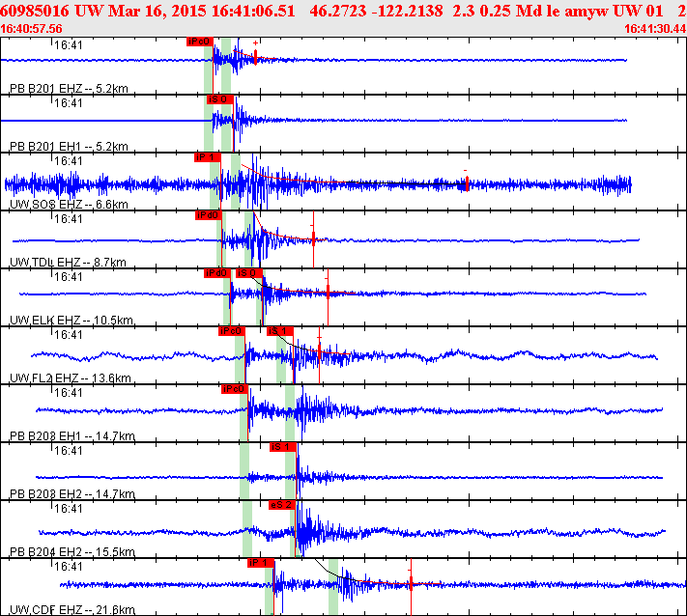Click the UW CDF EHZ 21.6km label

click(72, 610)
